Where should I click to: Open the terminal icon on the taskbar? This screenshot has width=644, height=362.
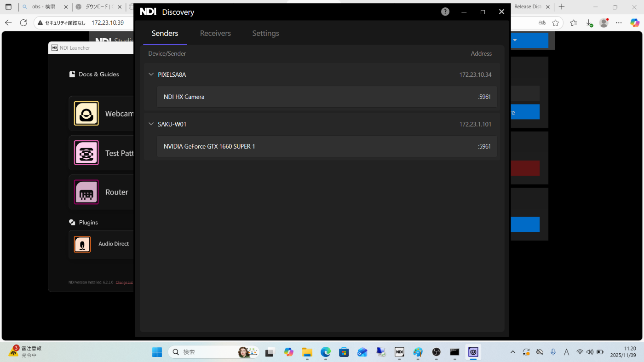pos(454,352)
